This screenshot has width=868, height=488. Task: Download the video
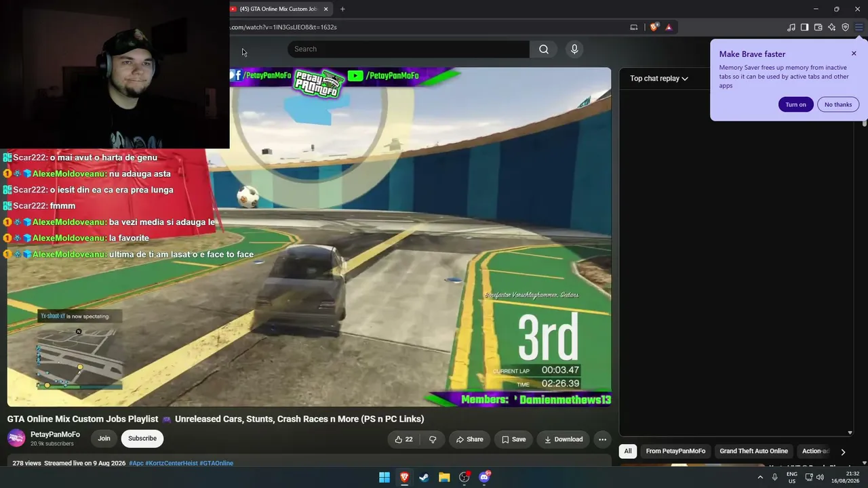564,439
